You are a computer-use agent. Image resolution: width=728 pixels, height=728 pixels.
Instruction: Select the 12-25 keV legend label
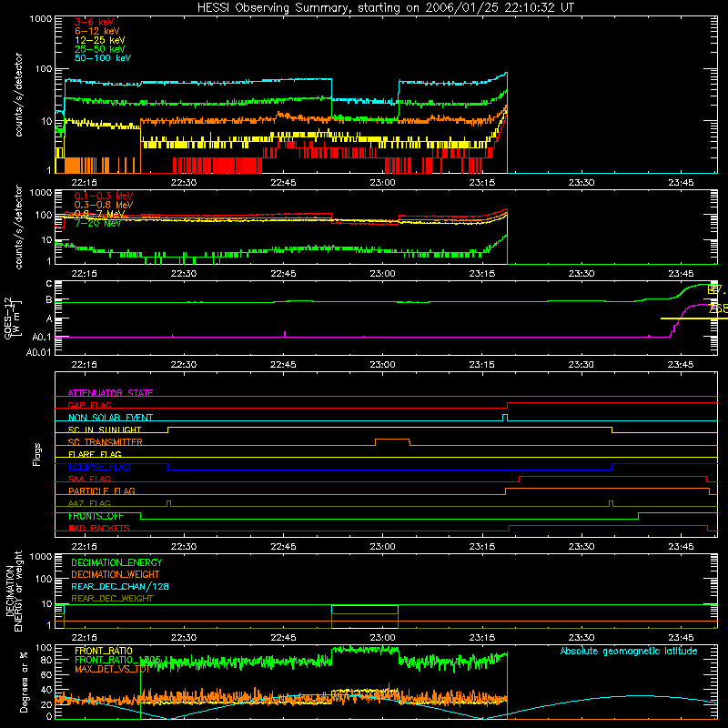click(100, 40)
